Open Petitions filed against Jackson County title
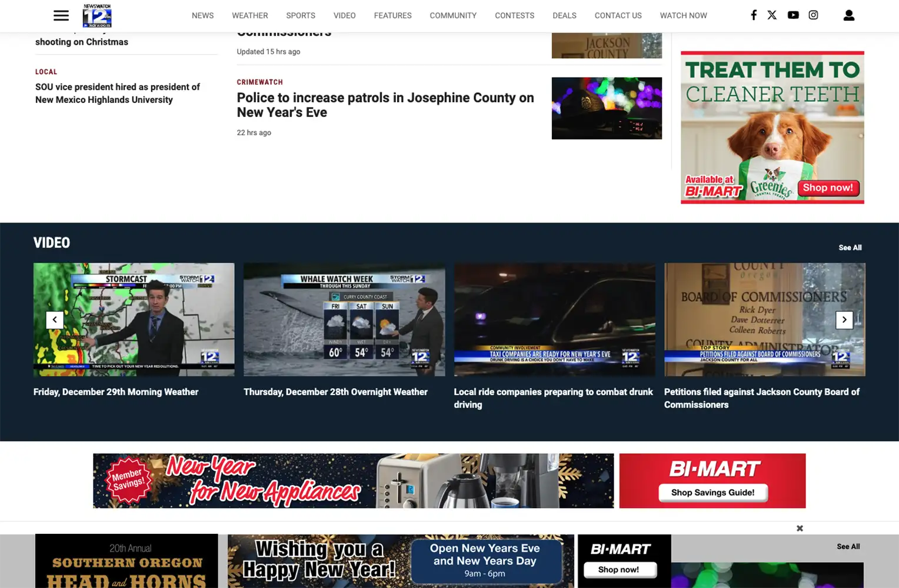 [x=762, y=398]
